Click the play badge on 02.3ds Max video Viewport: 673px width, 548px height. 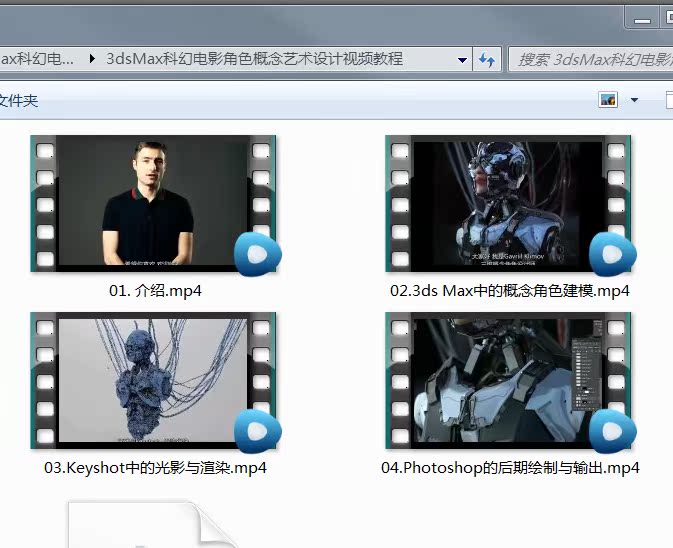point(612,254)
